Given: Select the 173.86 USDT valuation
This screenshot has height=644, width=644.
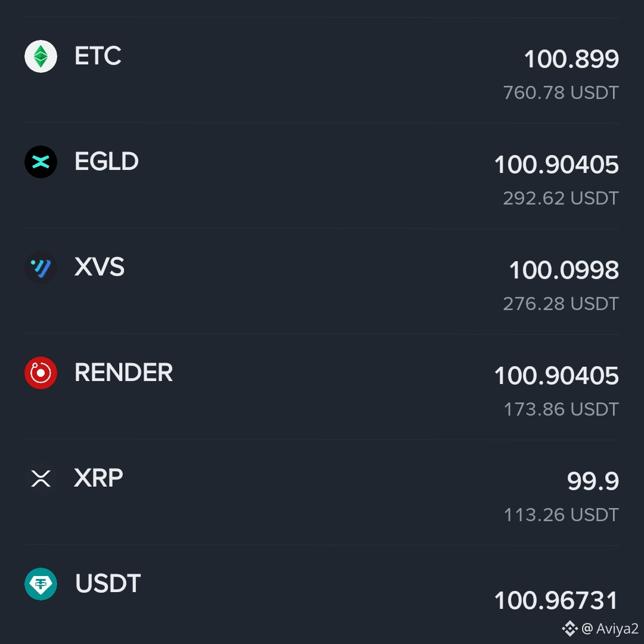Looking at the screenshot, I should coord(561,410).
